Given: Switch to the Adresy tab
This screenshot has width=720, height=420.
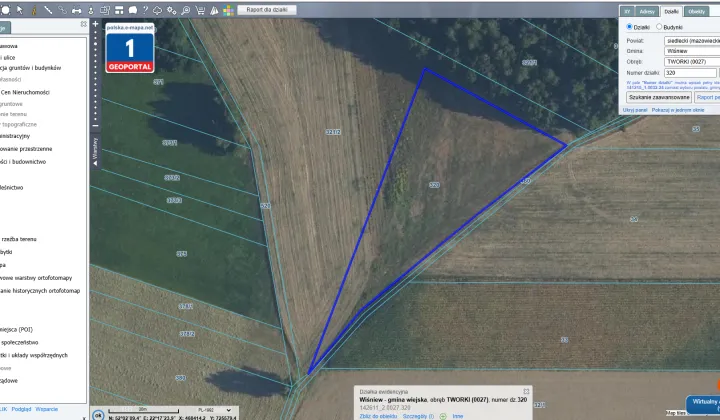Looking at the screenshot, I should pyautogui.click(x=647, y=11).
